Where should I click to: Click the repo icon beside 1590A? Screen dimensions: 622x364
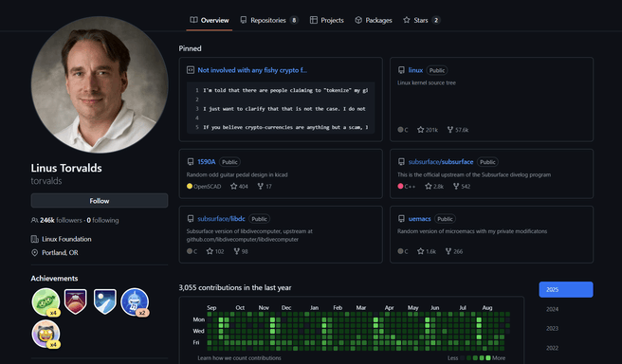(191, 162)
